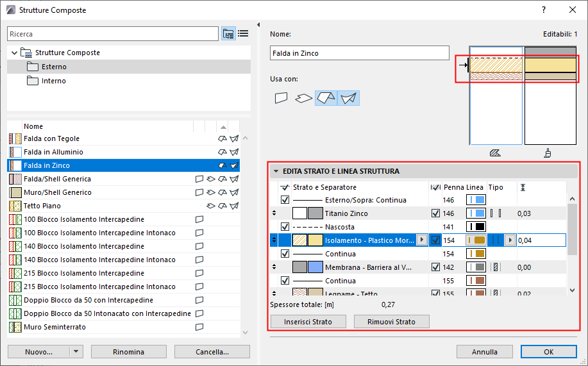Click black pen swatch of Nascosta row
This screenshot has height=366, width=588.
pos(476,227)
